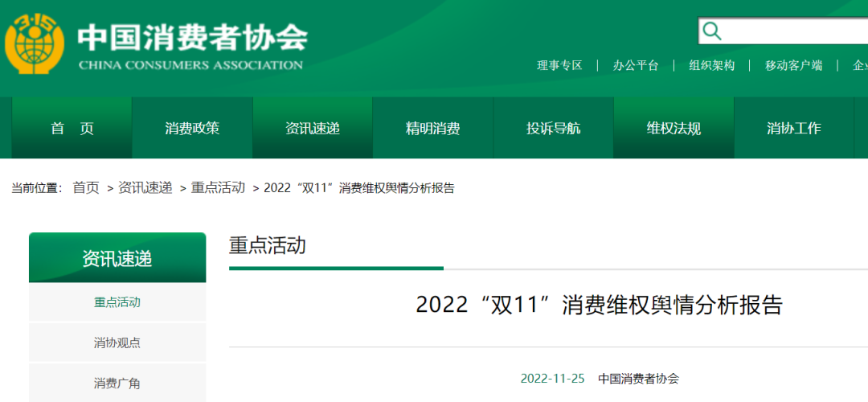Open the 消协工作 navigation menu
Viewport: 868px width, 402px height.
(794, 129)
